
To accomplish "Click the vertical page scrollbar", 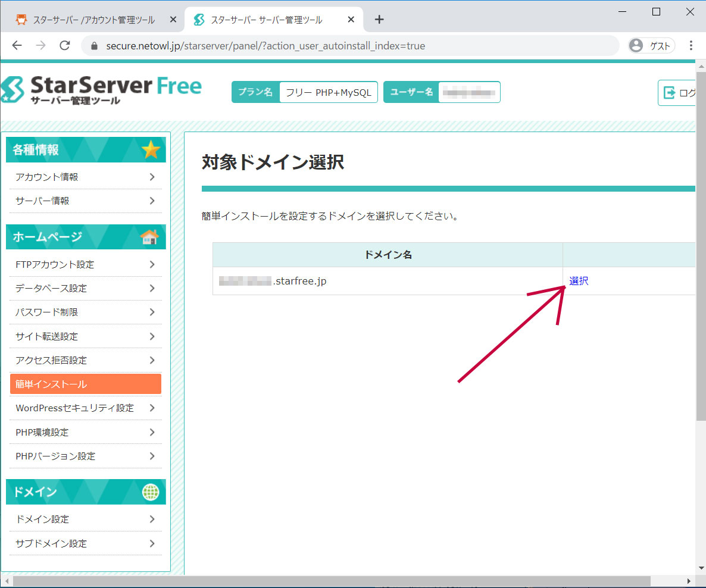I will (701, 245).
